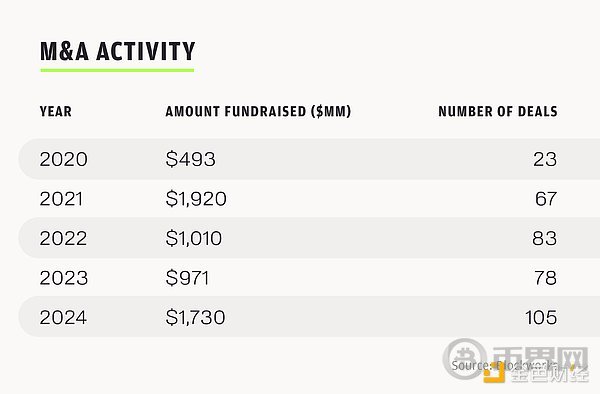
Task: Click the 2022 year cell
Action: [x=63, y=238]
